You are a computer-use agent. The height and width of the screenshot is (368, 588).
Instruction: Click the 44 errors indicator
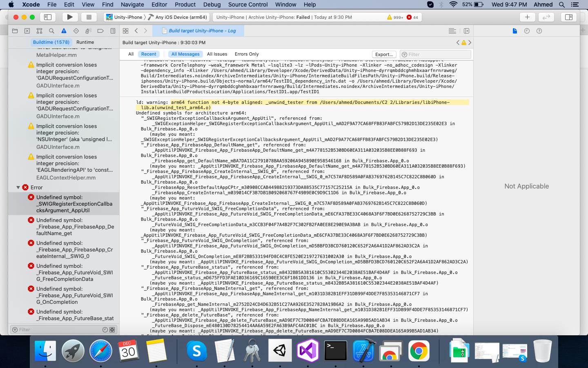pos(412,17)
